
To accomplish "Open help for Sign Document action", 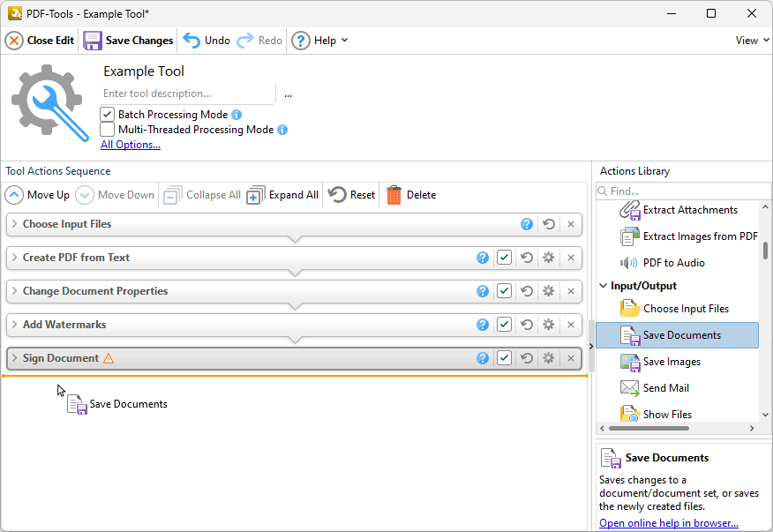I will [x=483, y=358].
